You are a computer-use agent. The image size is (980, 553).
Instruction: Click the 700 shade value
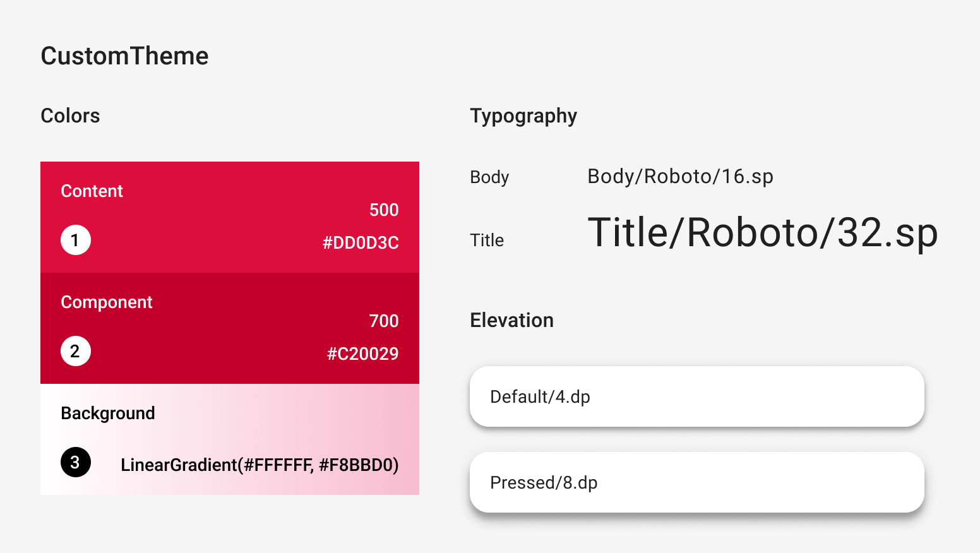coord(384,321)
